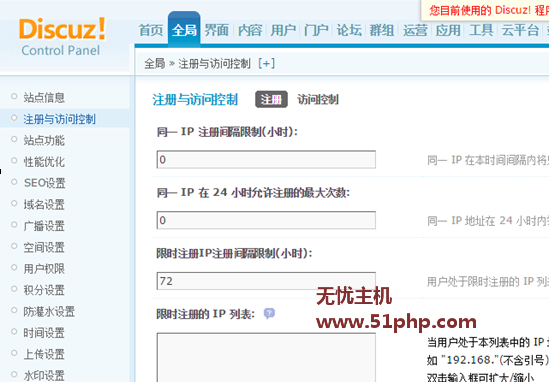Open 空间设置 in the sidebar
549x382 pixels.
(x=44, y=248)
